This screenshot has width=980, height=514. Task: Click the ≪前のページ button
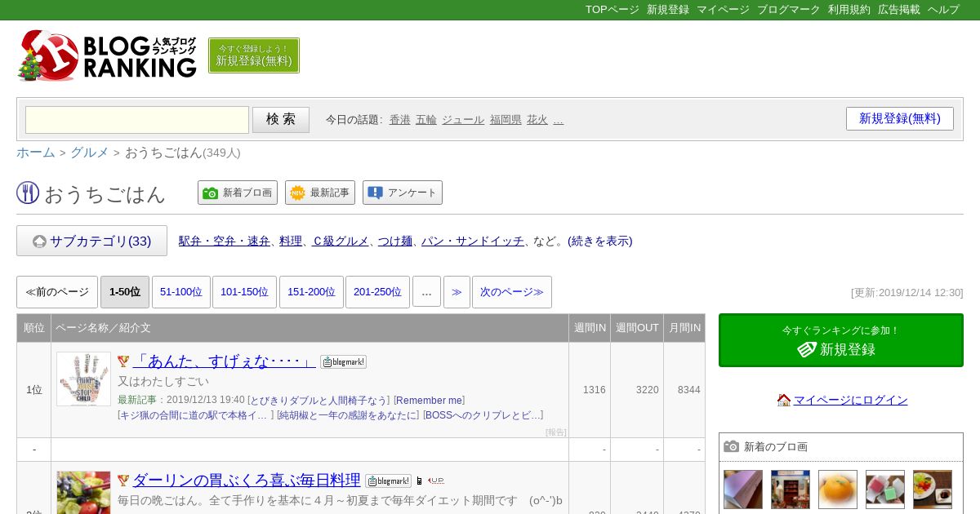pyautogui.click(x=57, y=292)
